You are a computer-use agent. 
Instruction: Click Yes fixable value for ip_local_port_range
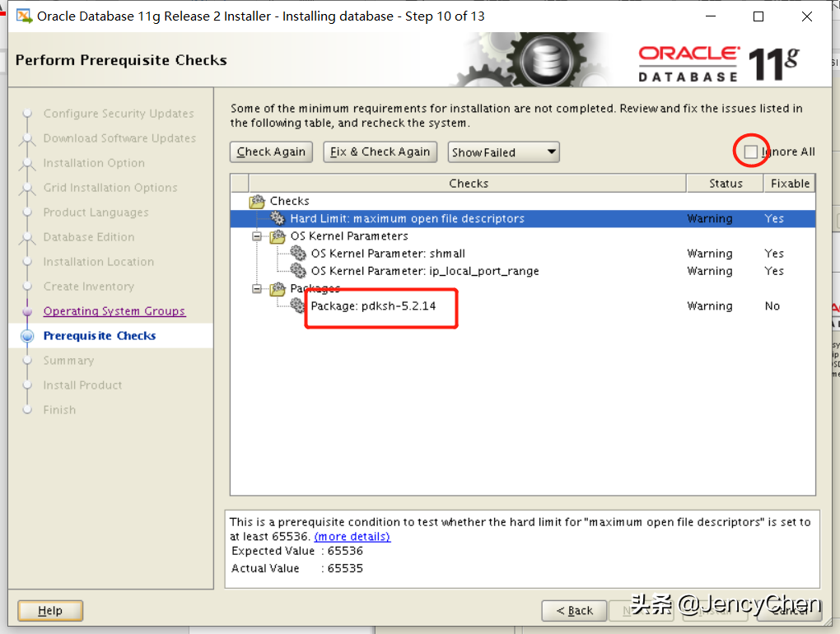click(x=773, y=271)
